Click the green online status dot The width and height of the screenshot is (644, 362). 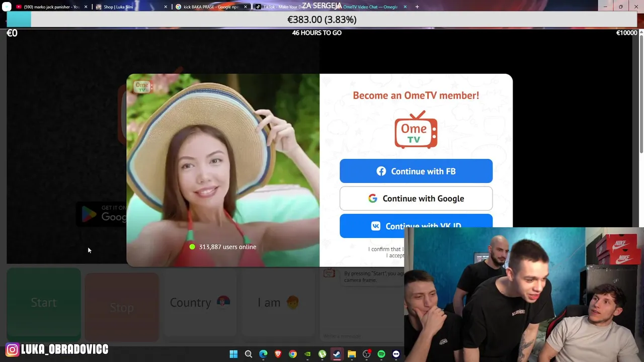[x=192, y=247]
